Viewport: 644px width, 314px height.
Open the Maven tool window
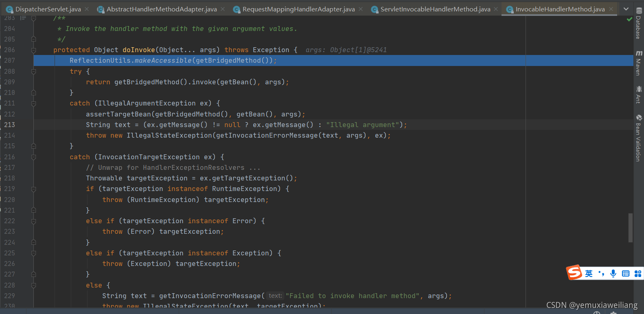point(639,63)
